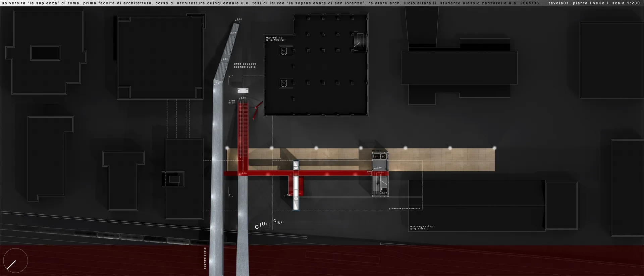Click the larger "CIUF!" text
The height and width of the screenshot is (276, 644).
[262, 226]
